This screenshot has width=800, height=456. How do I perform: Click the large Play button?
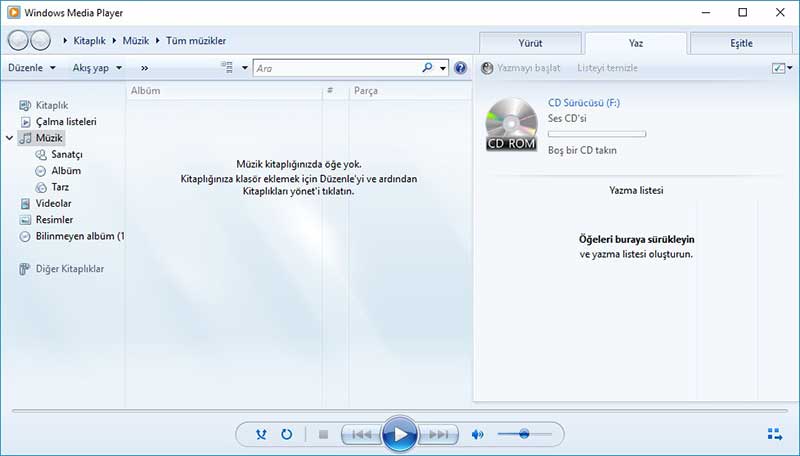coord(399,434)
